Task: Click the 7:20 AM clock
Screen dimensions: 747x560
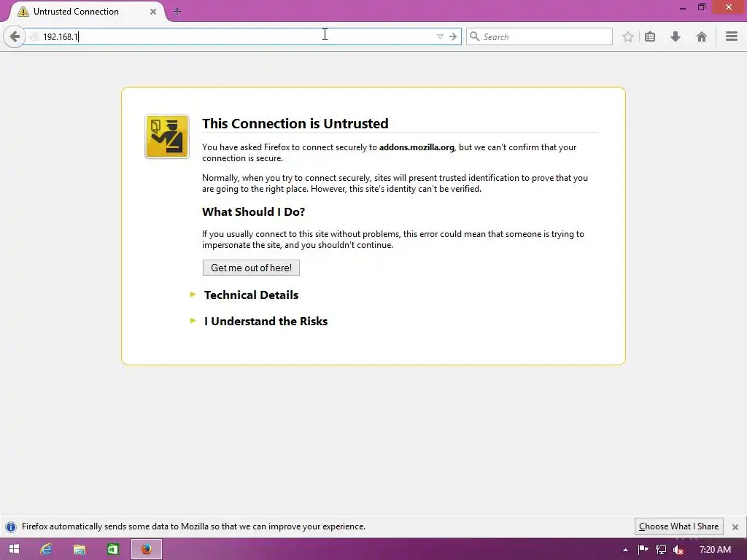Action: point(715,550)
